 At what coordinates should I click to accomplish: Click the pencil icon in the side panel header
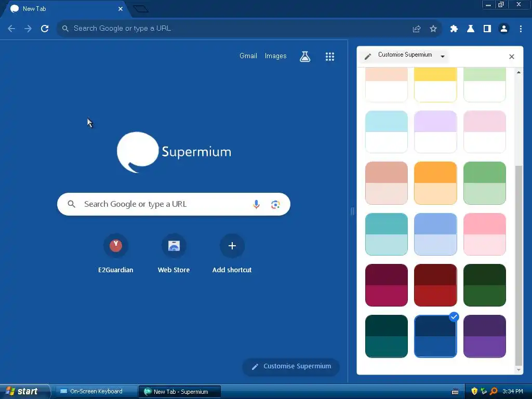point(368,56)
